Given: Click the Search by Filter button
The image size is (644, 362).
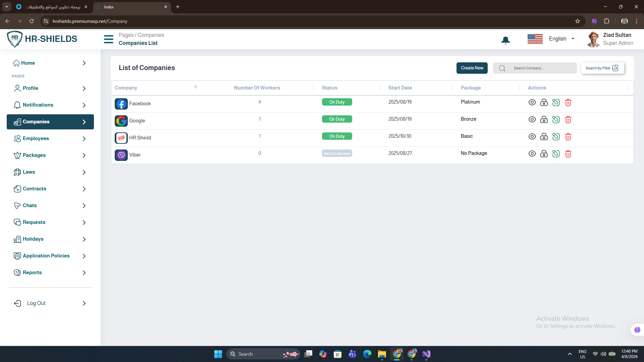Looking at the screenshot, I should coord(602,68).
